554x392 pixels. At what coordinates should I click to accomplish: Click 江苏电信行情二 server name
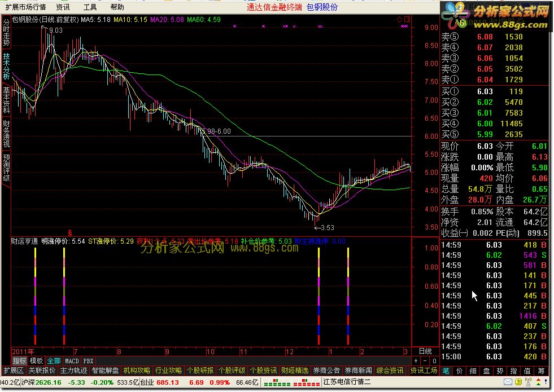(347, 382)
